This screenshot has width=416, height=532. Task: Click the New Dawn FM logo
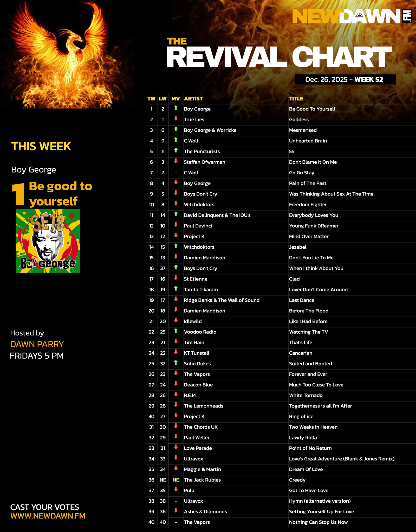(352, 16)
